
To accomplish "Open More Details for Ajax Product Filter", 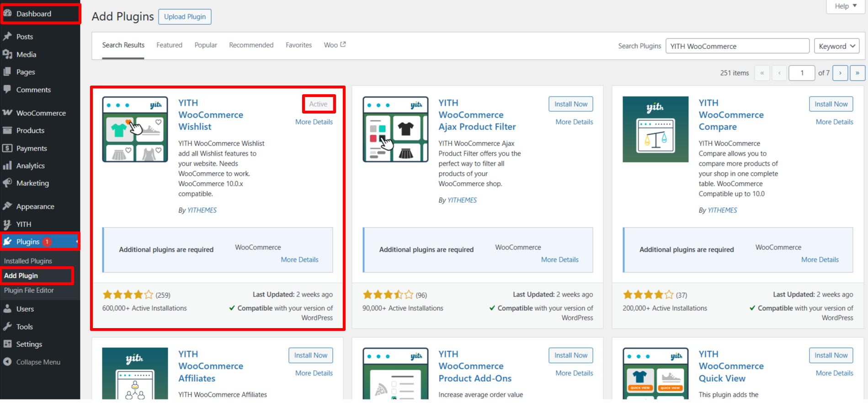I will coord(574,122).
